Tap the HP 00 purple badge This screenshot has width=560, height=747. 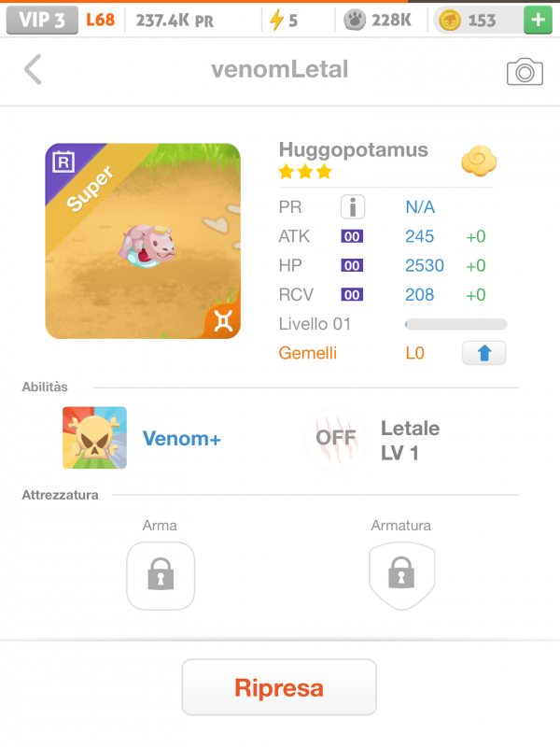352,266
